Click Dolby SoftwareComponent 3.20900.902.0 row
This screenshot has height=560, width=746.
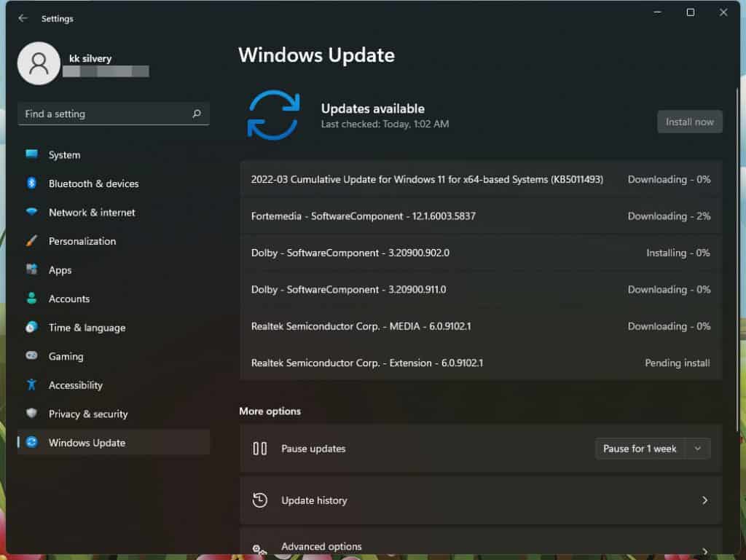pos(481,253)
